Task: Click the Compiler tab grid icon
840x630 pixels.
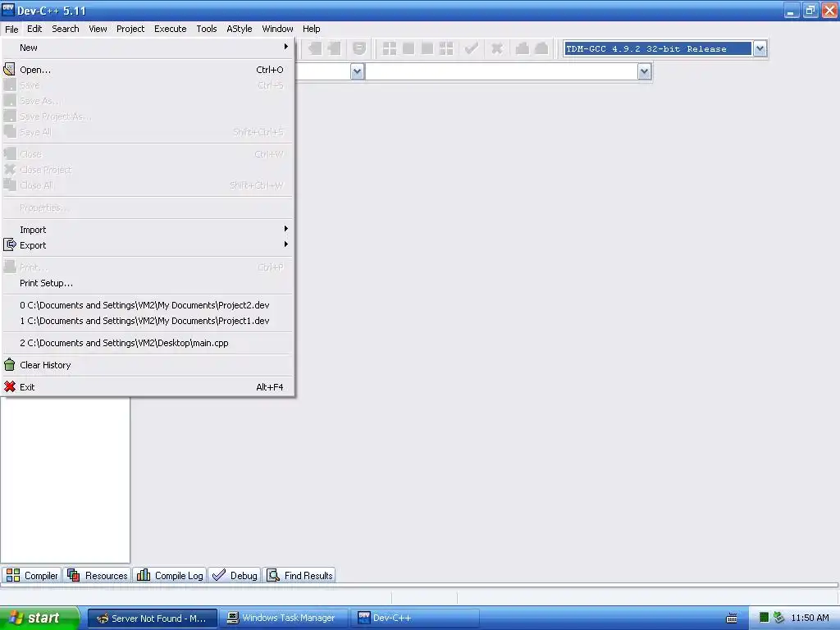Action: (x=13, y=575)
